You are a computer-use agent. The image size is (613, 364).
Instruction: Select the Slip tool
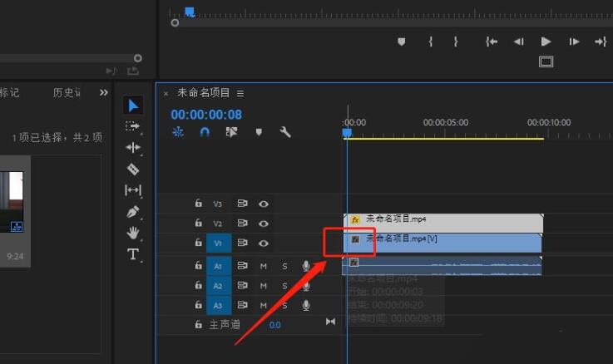click(133, 190)
